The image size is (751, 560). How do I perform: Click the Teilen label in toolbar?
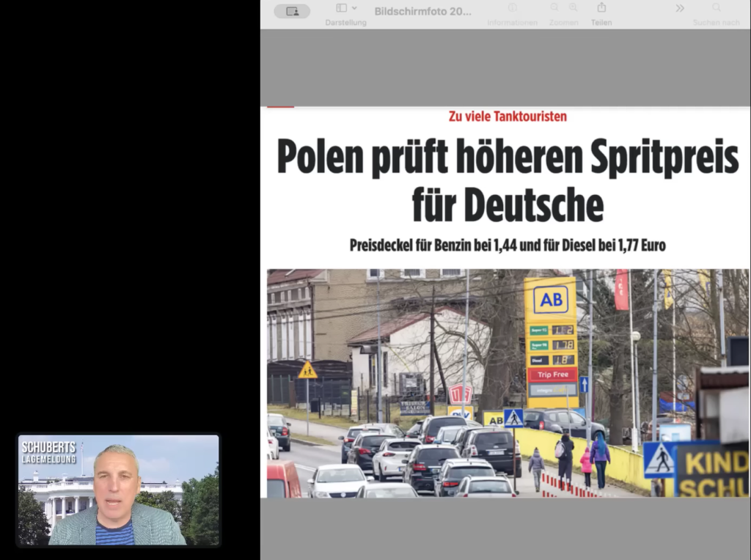[x=601, y=23]
